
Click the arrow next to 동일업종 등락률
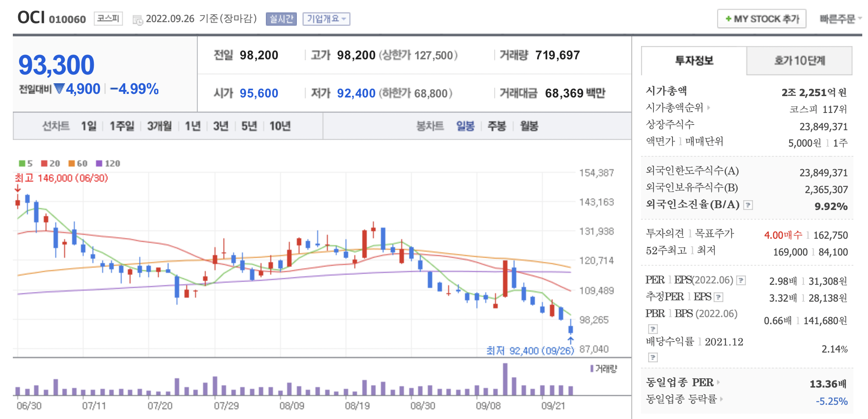coord(721,399)
